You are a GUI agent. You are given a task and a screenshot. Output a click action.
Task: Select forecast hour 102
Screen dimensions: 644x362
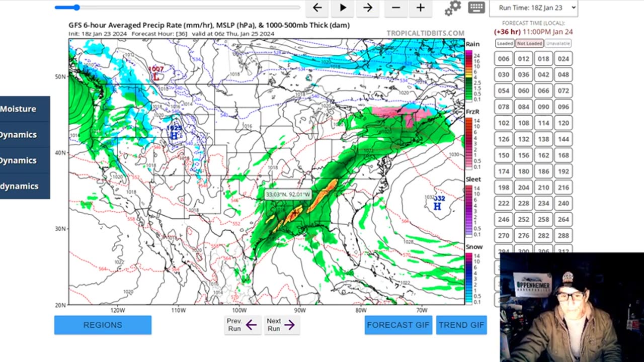pos(504,123)
